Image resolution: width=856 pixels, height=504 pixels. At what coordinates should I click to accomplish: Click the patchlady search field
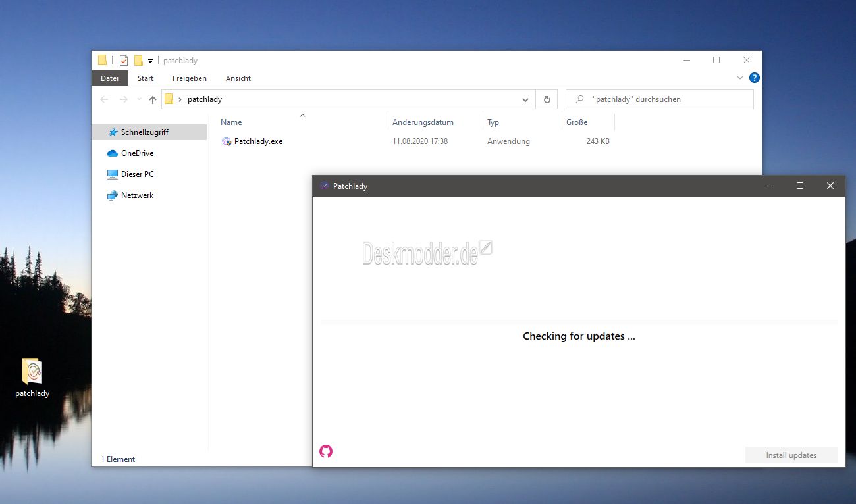coord(660,99)
